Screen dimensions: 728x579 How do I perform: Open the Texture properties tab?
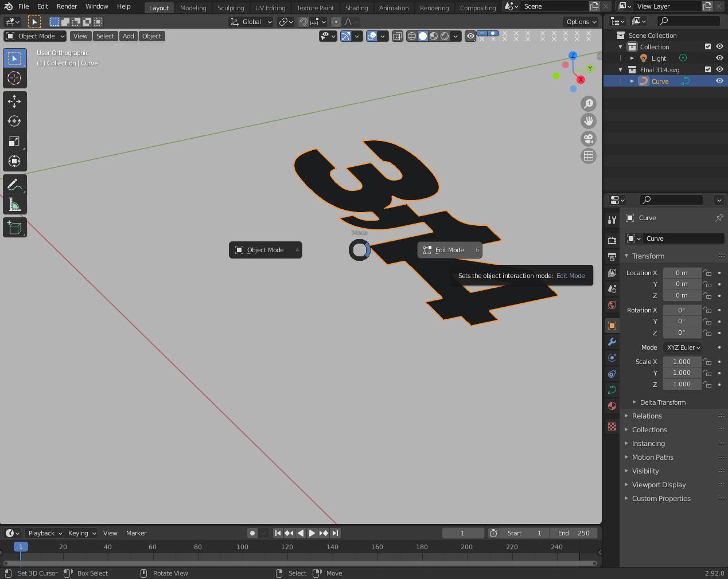pyautogui.click(x=612, y=427)
